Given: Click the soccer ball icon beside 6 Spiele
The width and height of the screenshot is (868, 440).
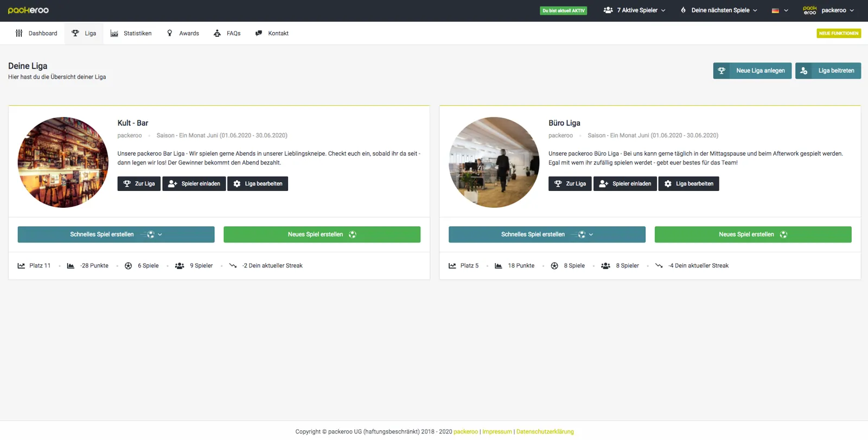Looking at the screenshot, I should point(129,266).
